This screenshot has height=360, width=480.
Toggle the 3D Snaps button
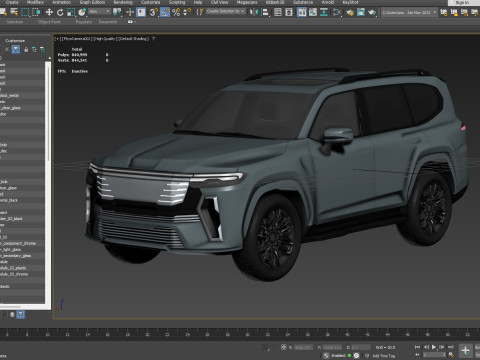(x=153, y=13)
